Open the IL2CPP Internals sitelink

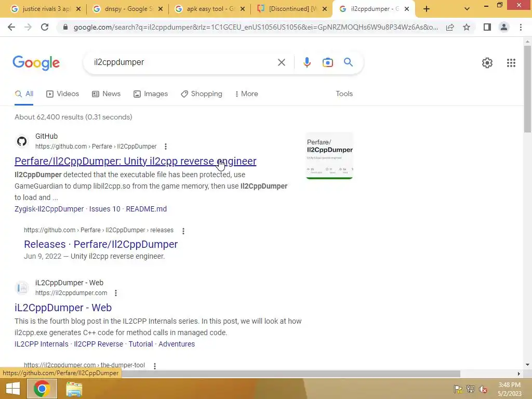pos(42,344)
